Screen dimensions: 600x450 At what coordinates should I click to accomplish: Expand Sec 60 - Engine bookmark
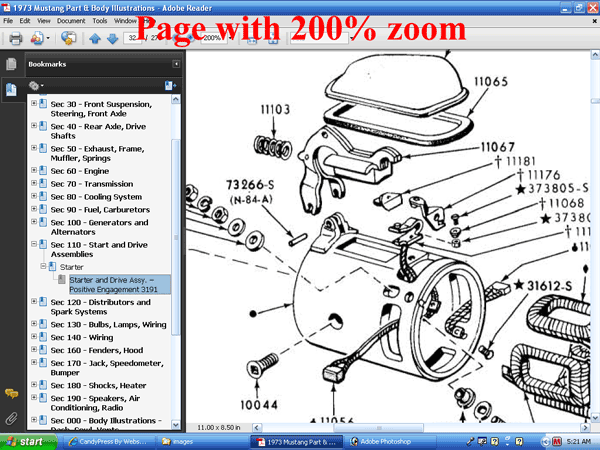tap(34, 172)
